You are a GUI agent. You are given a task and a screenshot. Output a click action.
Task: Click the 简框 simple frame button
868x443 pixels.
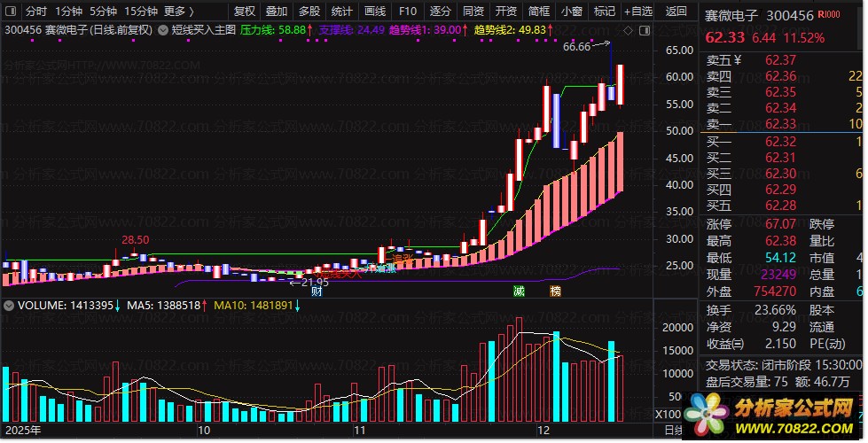point(539,11)
